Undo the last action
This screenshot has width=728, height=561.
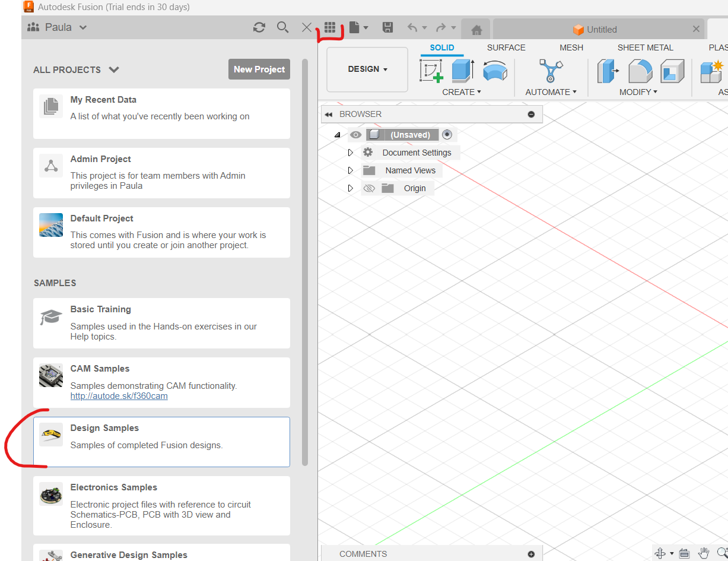coord(412,27)
